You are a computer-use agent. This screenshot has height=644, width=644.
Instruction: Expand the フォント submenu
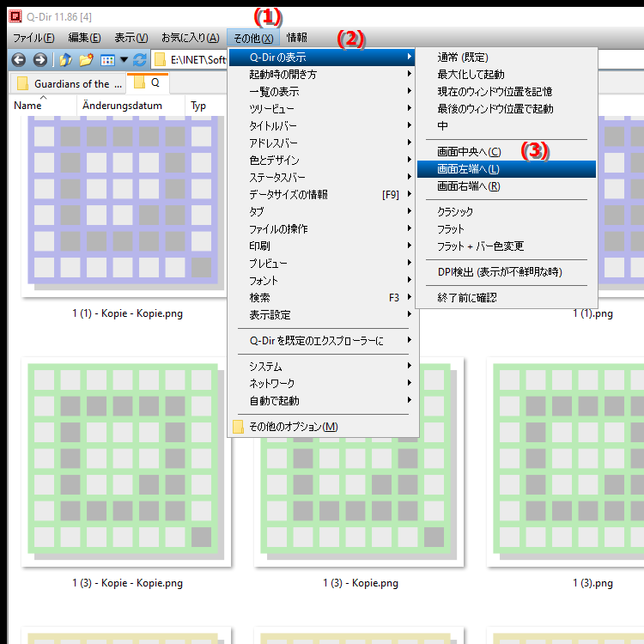coord(322,281)
